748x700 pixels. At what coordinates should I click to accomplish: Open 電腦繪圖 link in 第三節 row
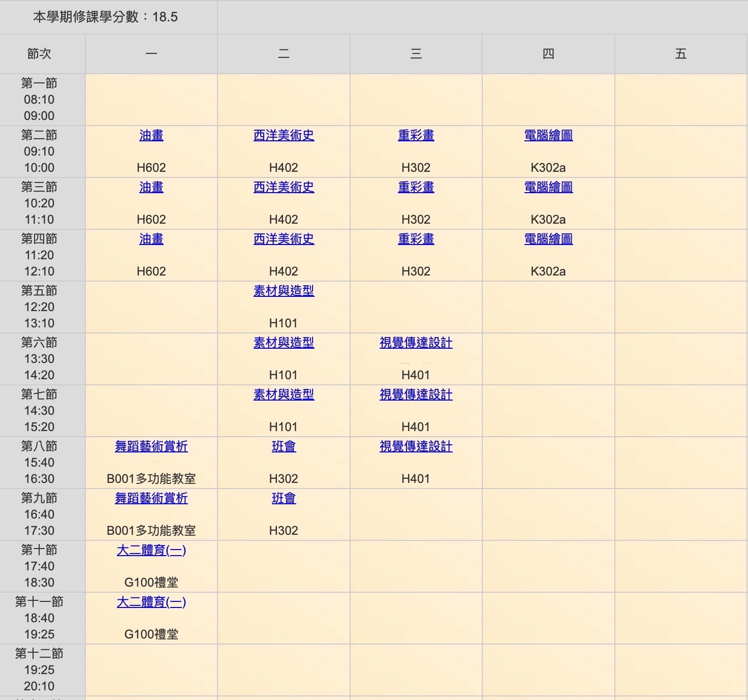coord(548,187)
